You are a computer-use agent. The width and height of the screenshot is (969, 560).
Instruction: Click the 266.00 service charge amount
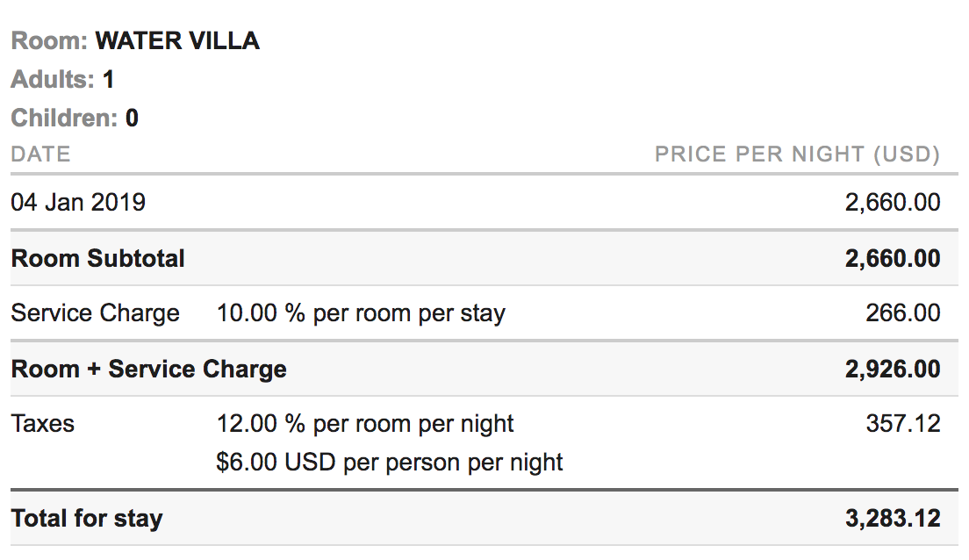point(903,312)
